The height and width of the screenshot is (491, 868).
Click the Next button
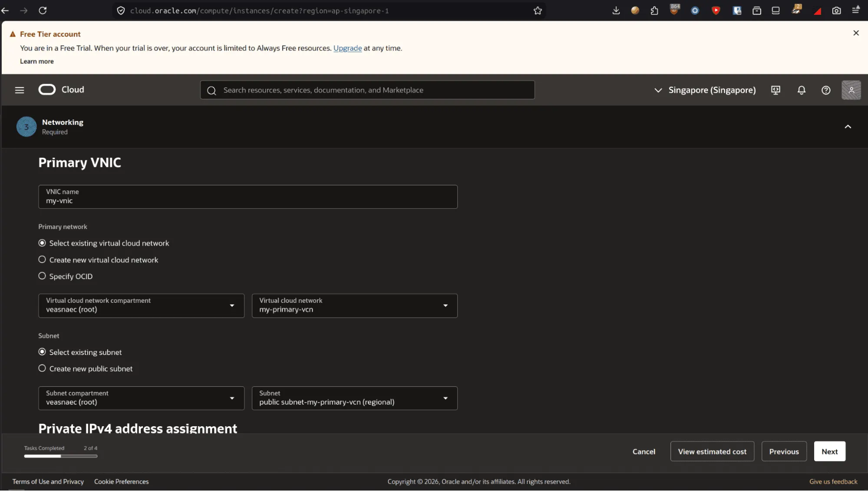[x=829, y=451]
